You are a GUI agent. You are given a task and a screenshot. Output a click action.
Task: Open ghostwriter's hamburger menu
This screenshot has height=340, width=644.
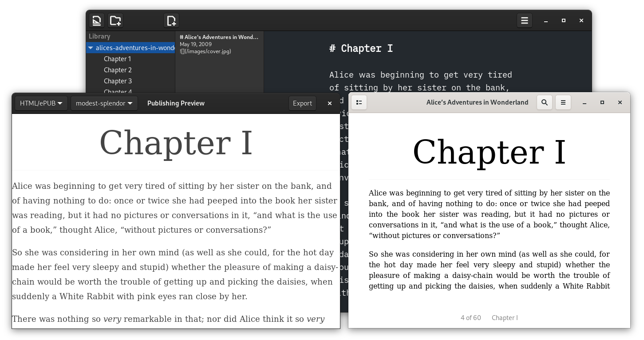point(524,20)
